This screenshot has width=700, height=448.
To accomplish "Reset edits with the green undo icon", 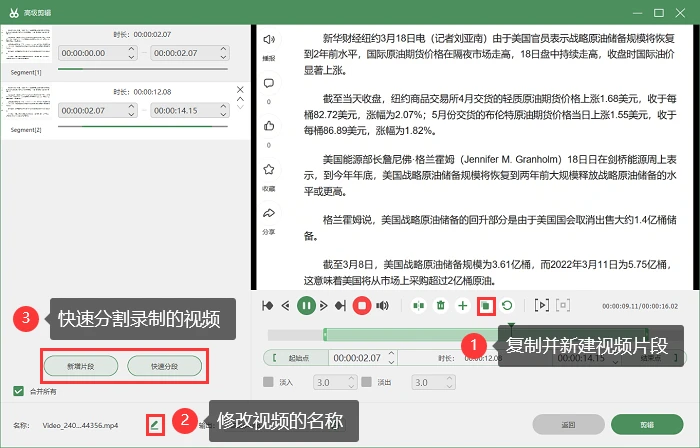I will coord(507,306).
